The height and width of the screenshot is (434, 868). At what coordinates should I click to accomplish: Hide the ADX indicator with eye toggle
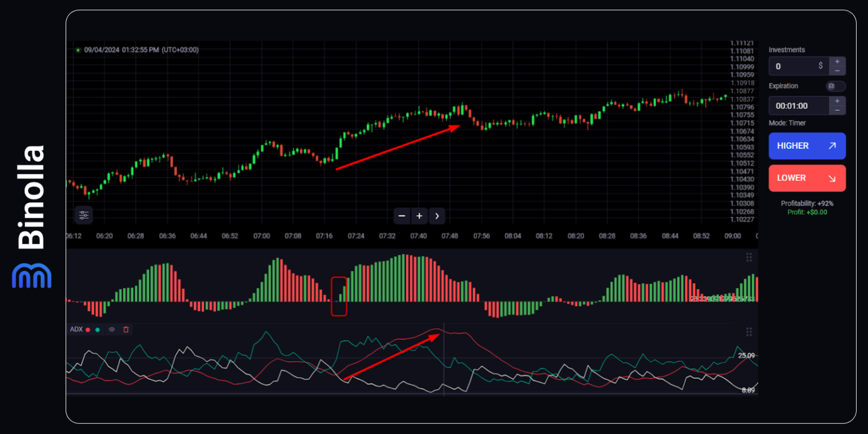111,329
